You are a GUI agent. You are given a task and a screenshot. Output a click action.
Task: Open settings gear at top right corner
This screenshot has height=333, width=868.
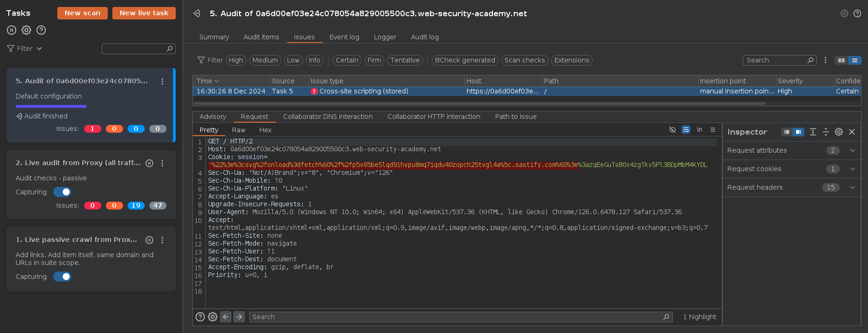pos(844,13)
